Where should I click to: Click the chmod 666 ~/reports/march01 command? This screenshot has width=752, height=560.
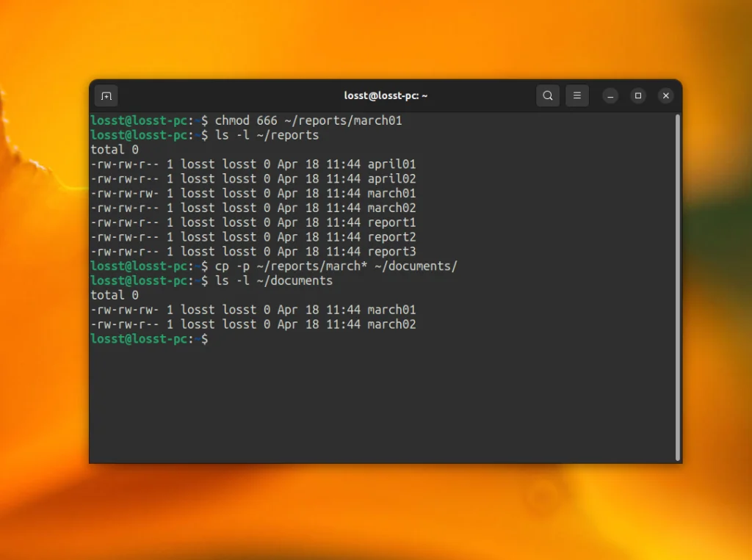(308, 121)
